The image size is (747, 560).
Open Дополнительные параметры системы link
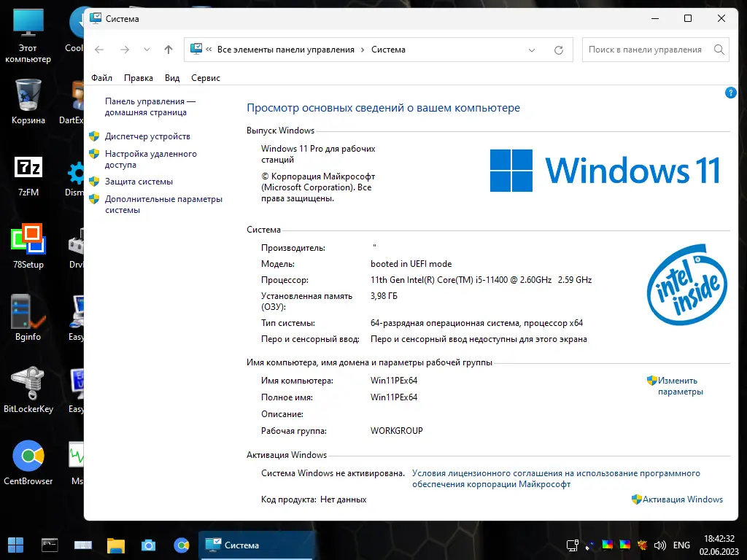pos(163,204)
